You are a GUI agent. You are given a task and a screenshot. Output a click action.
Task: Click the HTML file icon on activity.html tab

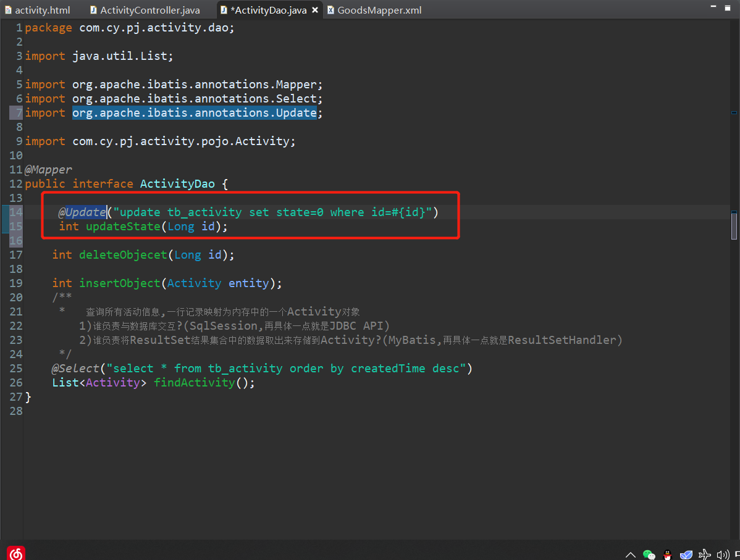pyautogui.click(x=8, y=10)
